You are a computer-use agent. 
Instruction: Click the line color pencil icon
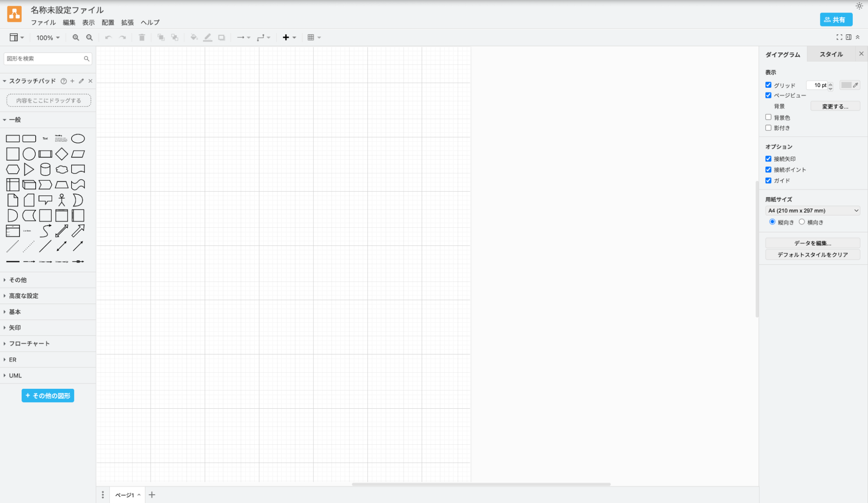click(208, 38)
